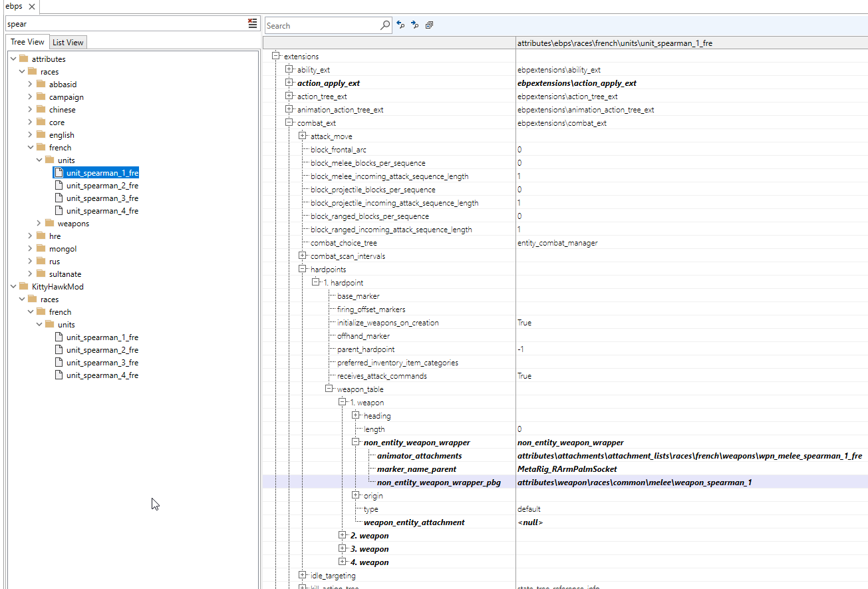
Task: Click the KittyHawkMod unit_spearman_4_fre file icon
Action: pos(59,375)
